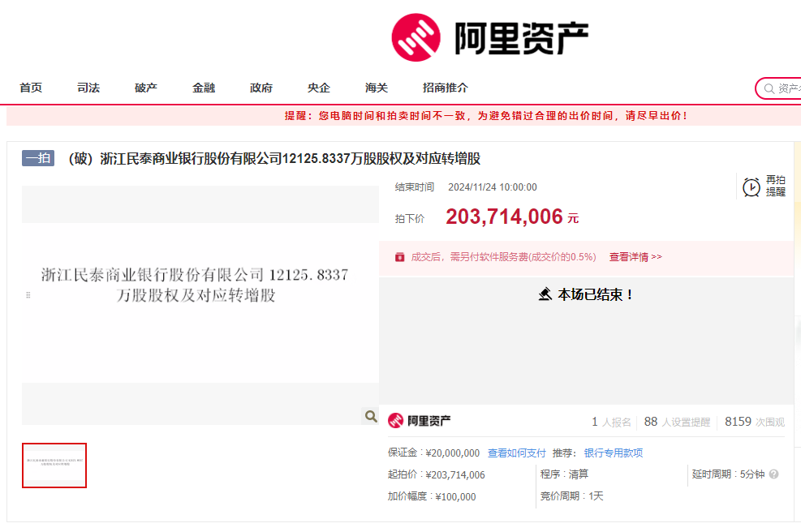Click the 保证金 ¥20,000,000 value
The height and width of the screenshot is (532, 801).
pyautogui.click(x=453, y=453)
